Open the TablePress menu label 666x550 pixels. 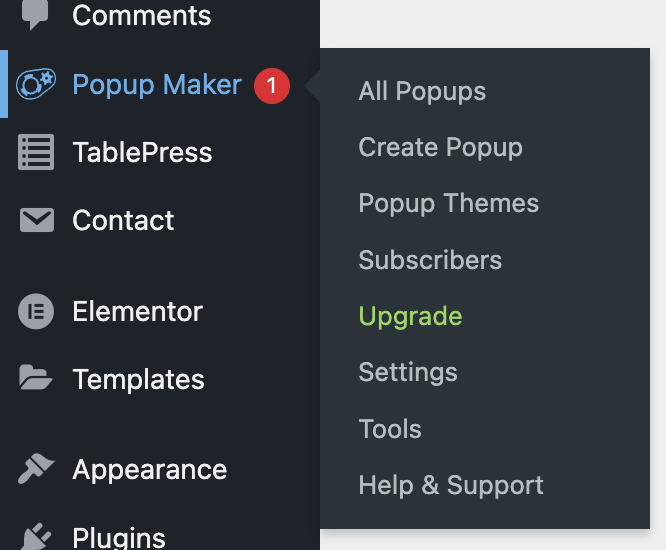[x=142, y=152]
